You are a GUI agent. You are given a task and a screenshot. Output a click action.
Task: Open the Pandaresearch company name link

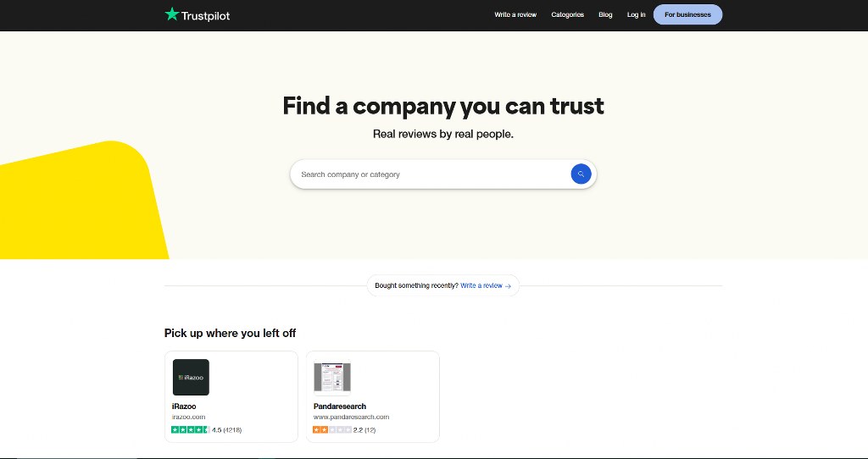(x=340, y=406)
